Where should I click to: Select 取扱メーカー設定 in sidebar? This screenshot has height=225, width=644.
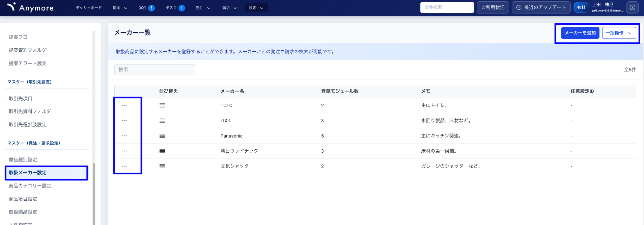coord(47,173)
